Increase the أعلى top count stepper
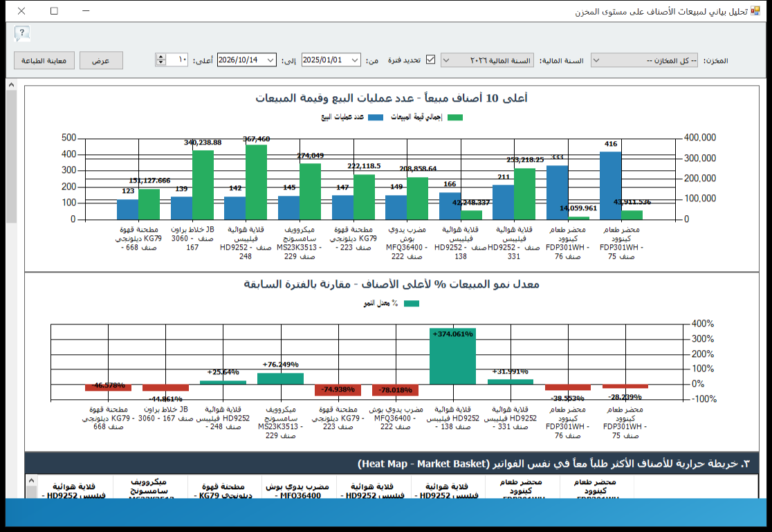772x532 pixels. 160,57
